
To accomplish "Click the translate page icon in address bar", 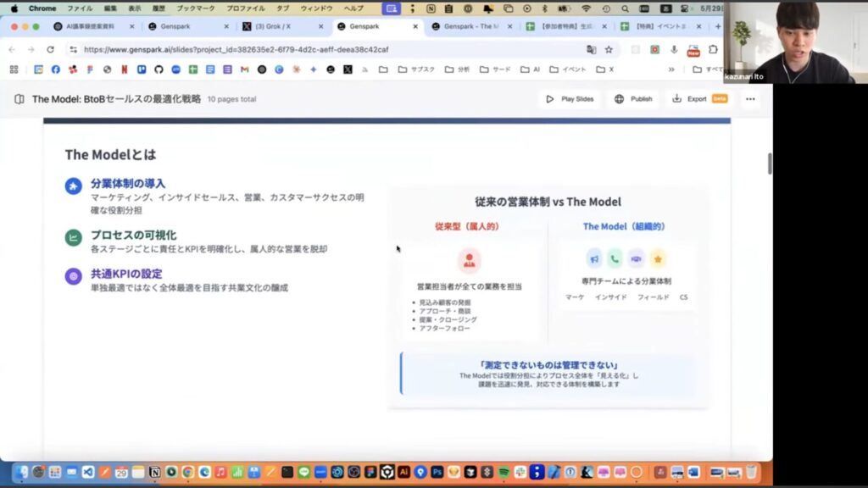I will point(591,49).
